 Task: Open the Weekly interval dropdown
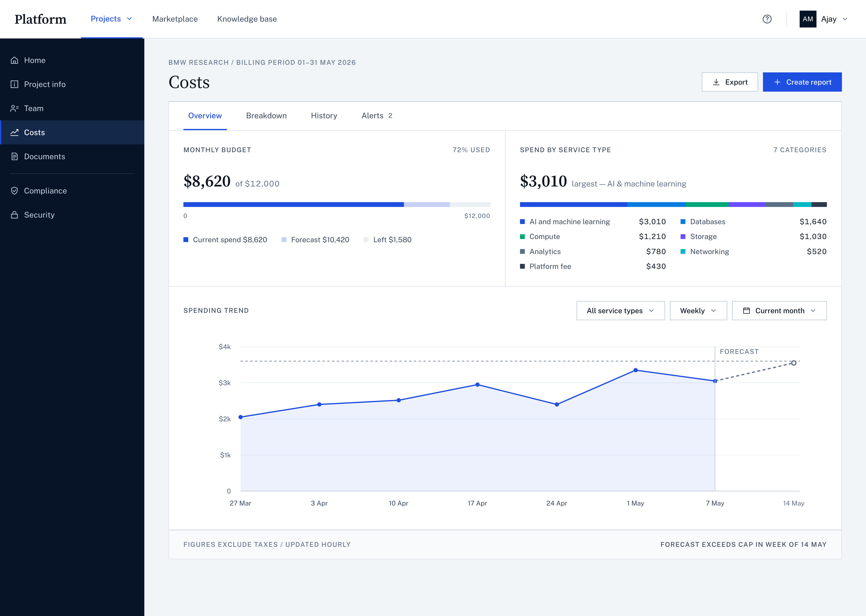point(698,311)
